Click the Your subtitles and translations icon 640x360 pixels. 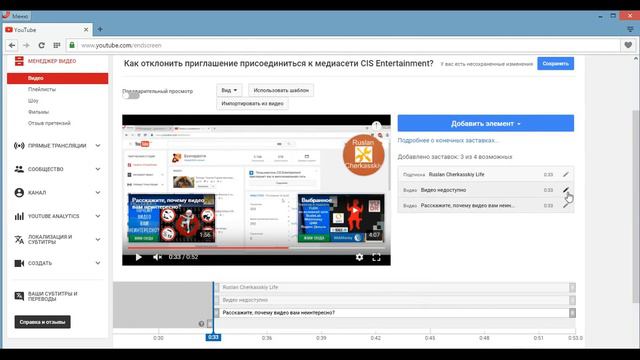tap(19, 296)
